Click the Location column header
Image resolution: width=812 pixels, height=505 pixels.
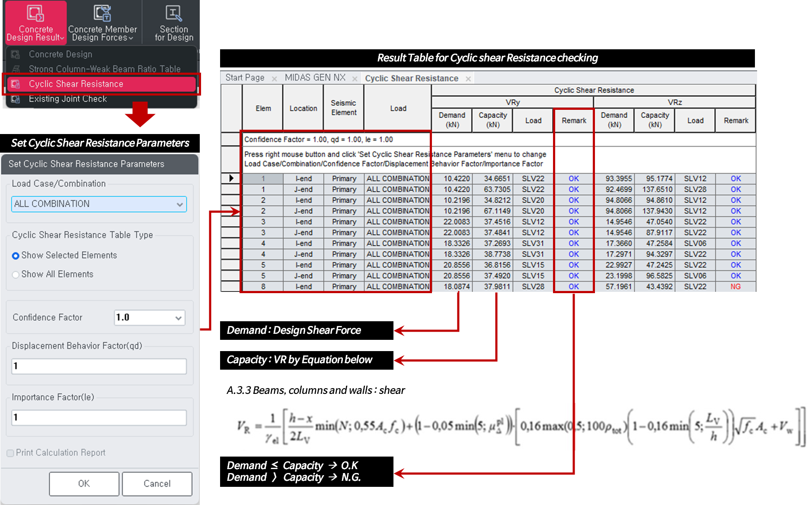(303, 108)
